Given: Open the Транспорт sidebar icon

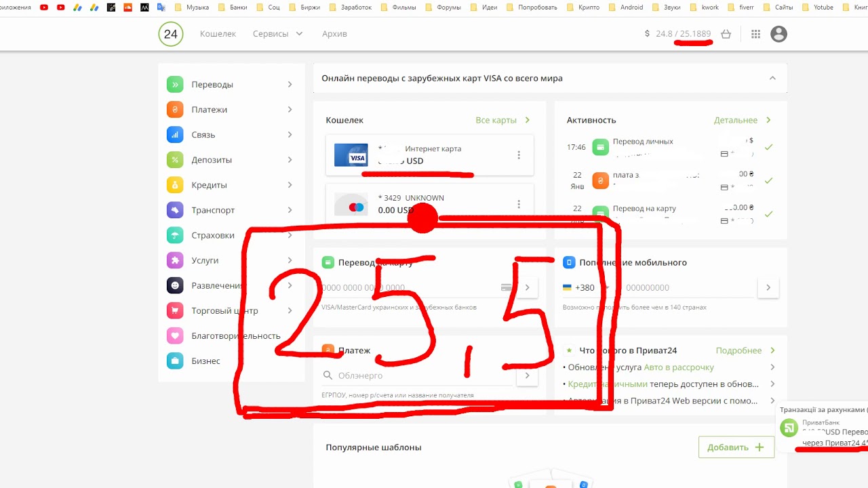Looking at the screenshot, I should (175, 210).
